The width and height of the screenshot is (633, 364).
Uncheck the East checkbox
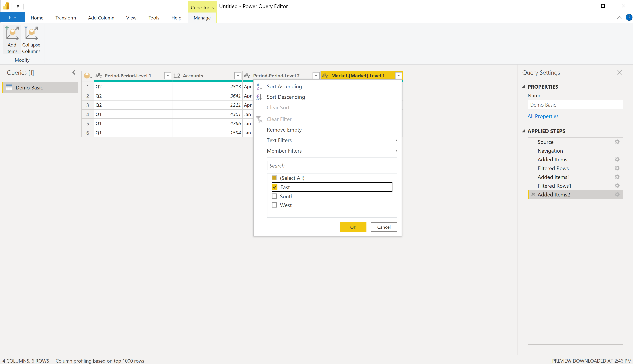(x=275, y=187)
